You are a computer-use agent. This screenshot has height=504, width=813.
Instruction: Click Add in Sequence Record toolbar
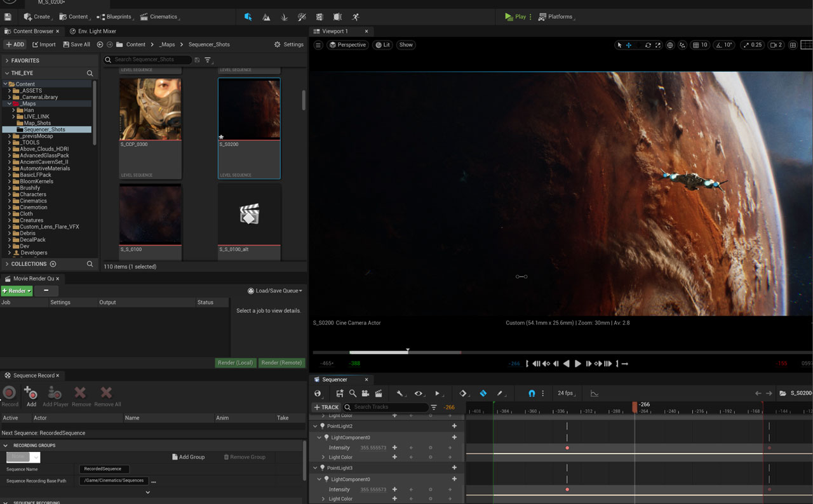pyautogui.click(x=31, y=396)
